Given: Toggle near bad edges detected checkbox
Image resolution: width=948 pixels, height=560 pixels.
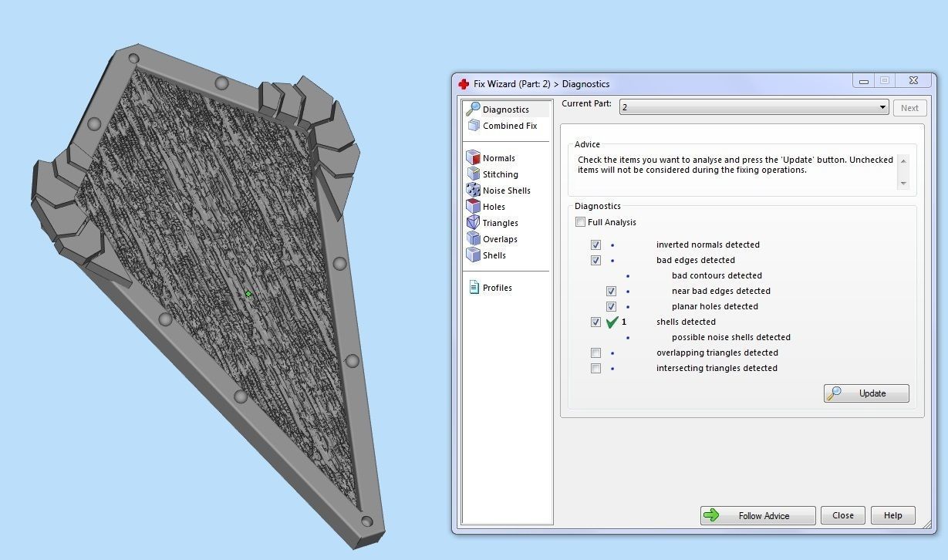Looking at the screenshot, I should (611, 291).
